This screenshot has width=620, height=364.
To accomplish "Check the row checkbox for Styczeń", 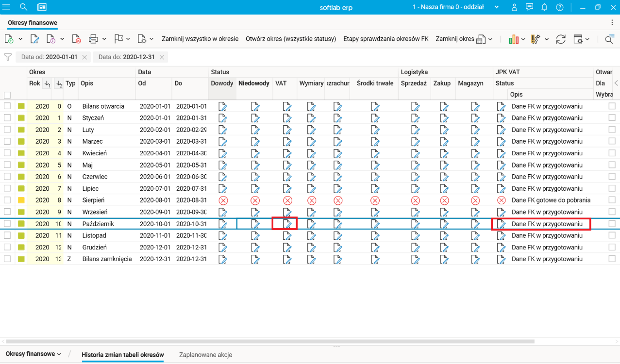I will [x=7, y=117].
